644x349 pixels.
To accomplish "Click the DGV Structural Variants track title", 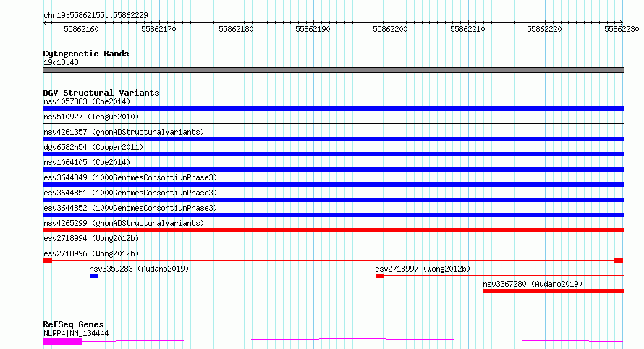I will [101, 93].
